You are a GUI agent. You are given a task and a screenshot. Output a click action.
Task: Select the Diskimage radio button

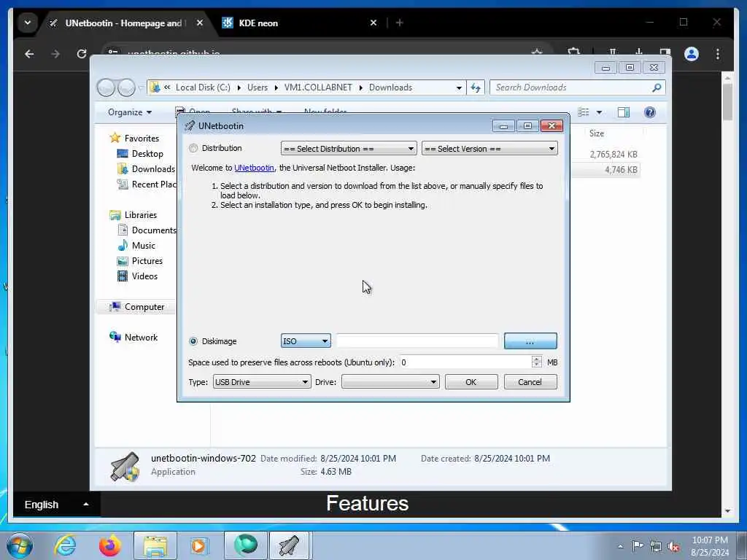pyautogui.click(x=193, y=341)
